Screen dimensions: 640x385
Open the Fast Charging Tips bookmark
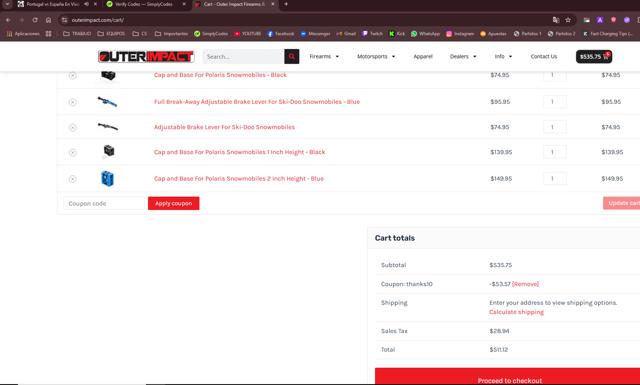608,33
